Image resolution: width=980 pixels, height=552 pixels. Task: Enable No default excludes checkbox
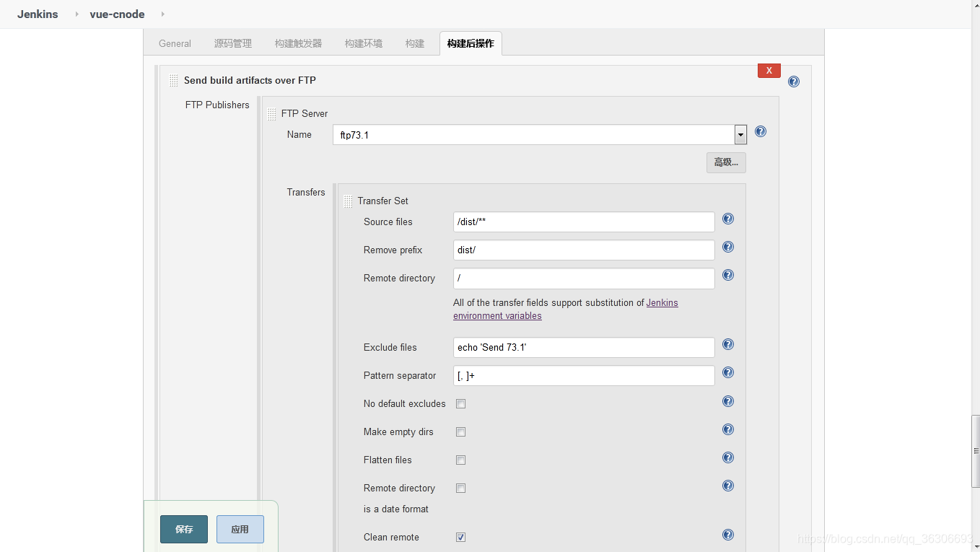click(460, 404)
